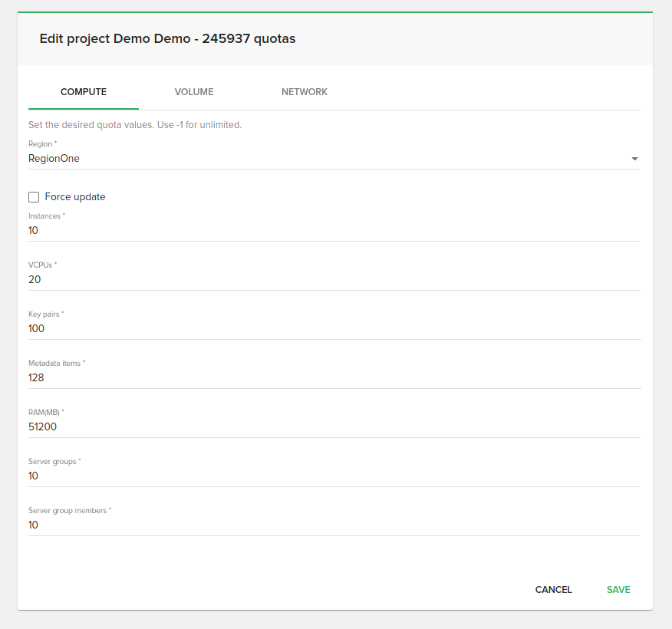
Task: Enable the Force update checkbox
Action: [34, 197]
